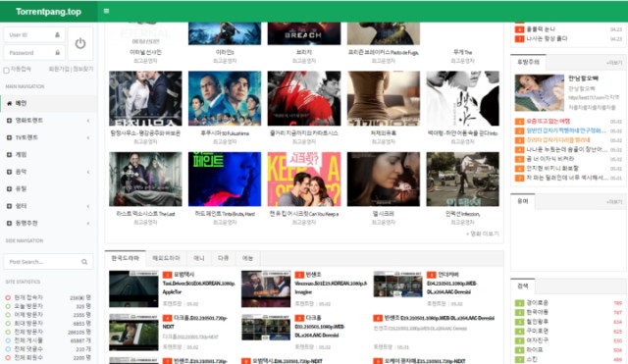Expand the 동영추천 submenu chevron
Screen dimensions: 628x364
point(88,224)
